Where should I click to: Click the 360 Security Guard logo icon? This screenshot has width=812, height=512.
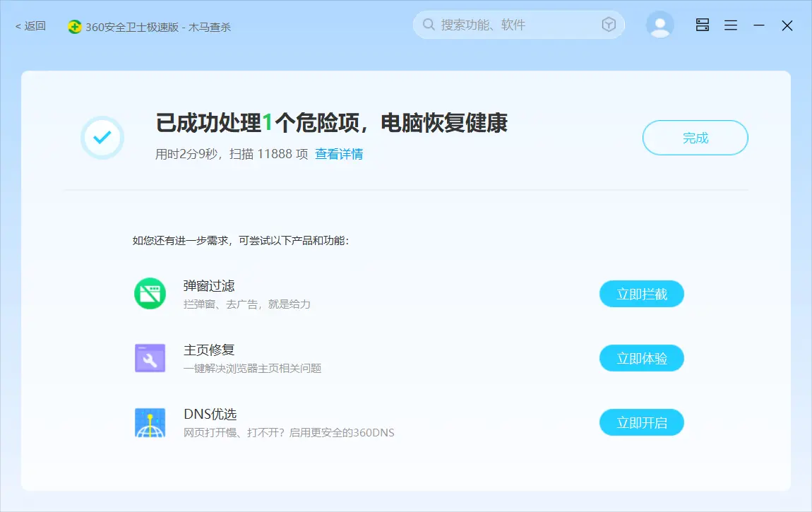(x=75, y=27)
